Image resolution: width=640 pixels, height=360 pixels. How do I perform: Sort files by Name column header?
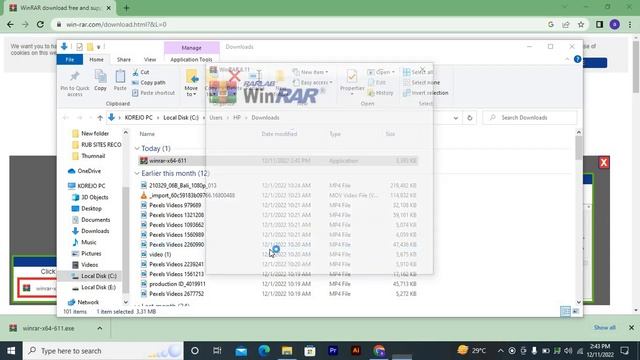coord(147,134)
